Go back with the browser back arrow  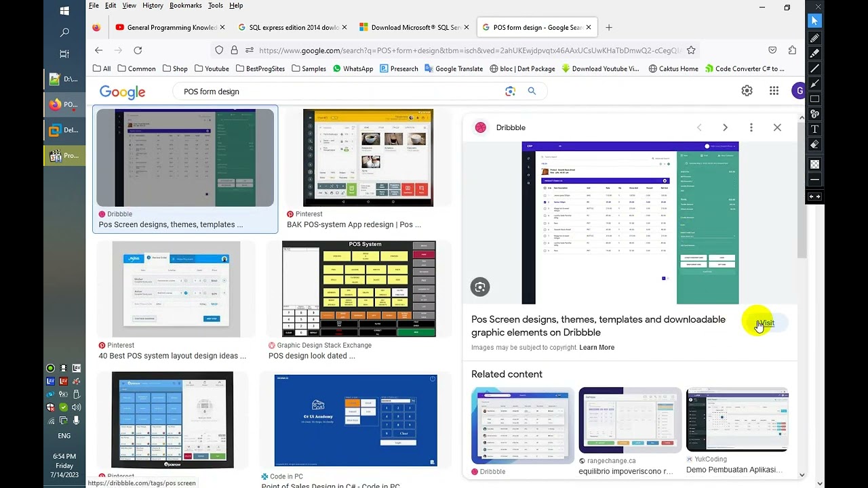click(98, 50)
